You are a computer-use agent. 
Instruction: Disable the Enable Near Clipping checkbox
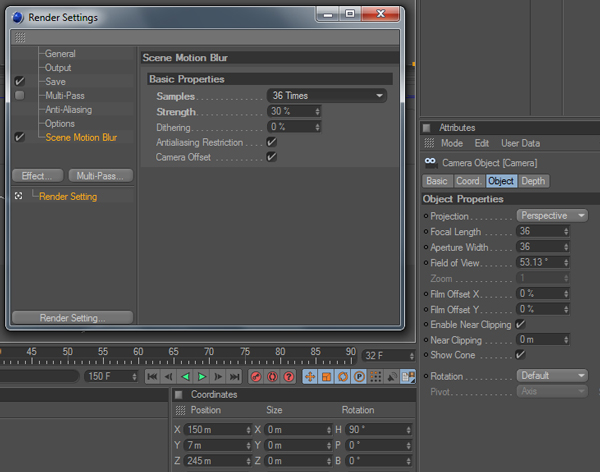coord(520,324)
